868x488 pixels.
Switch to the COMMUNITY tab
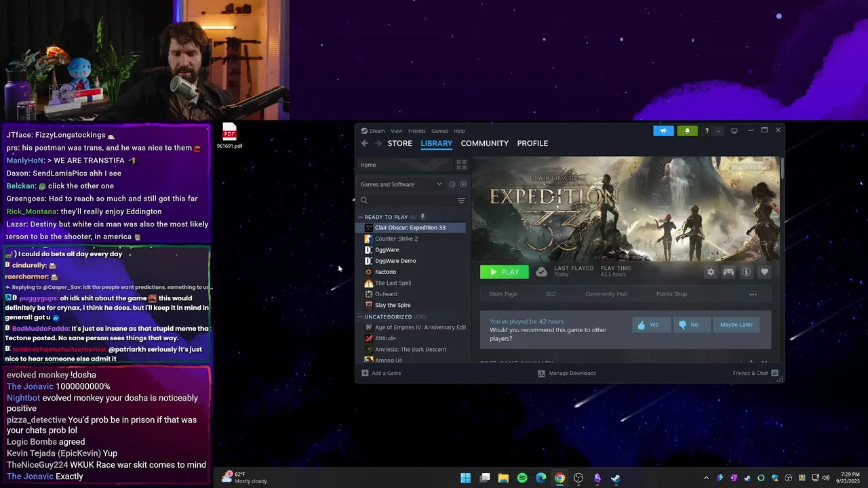[484, 143]
